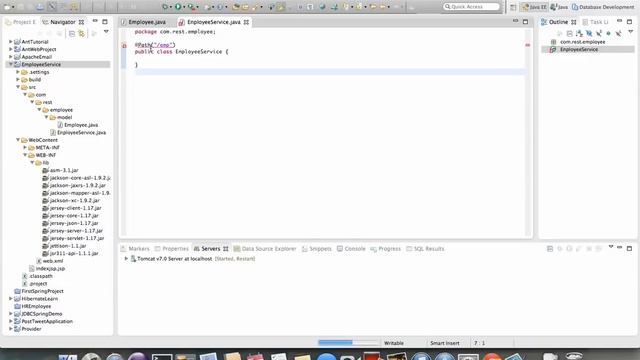Click the Open Perspective icon
This screenshot has width=640, height=360.
[513, 7]
